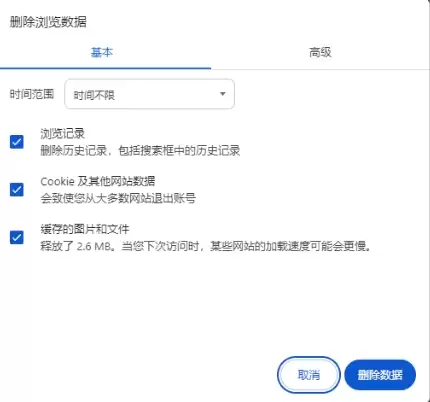The width and height of the screenshot is (430, 402).
Task: Click the 会致使您从大多数网站退出账号 description
Action: [118, 198]
